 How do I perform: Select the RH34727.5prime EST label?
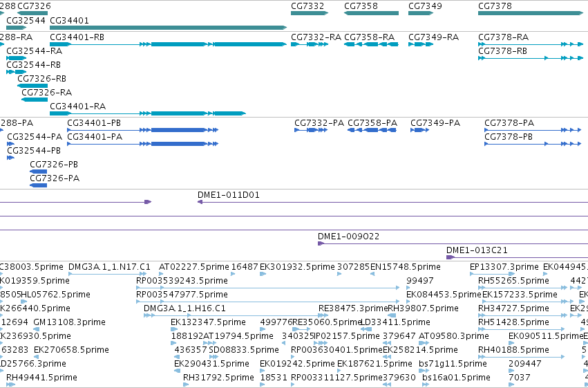[x=513, y=308]
